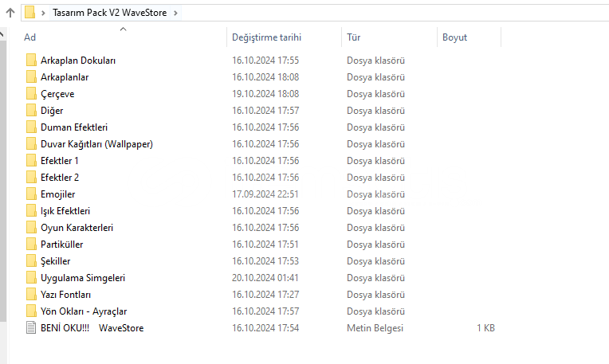609x364 pixels.
Task: Expand chevron before Tasarım Pack V2 WaveStore
Action: tap(43, 13)
